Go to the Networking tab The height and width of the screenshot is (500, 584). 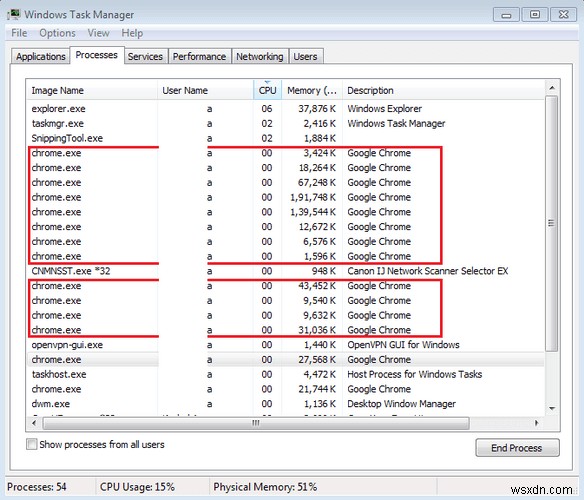click(260, 57)
